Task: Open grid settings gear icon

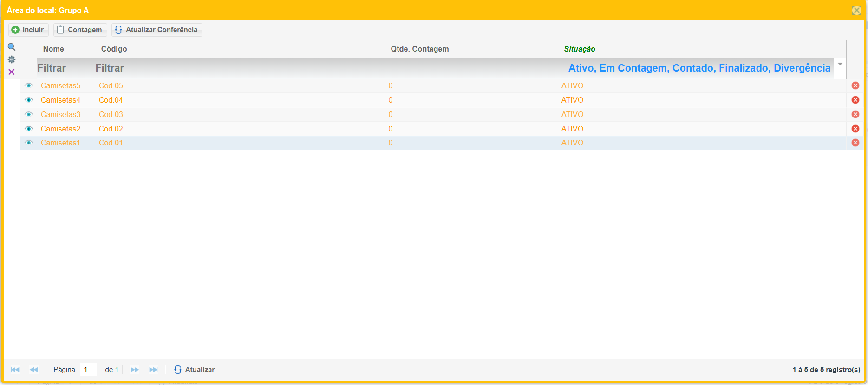Action: click(12, 59)
